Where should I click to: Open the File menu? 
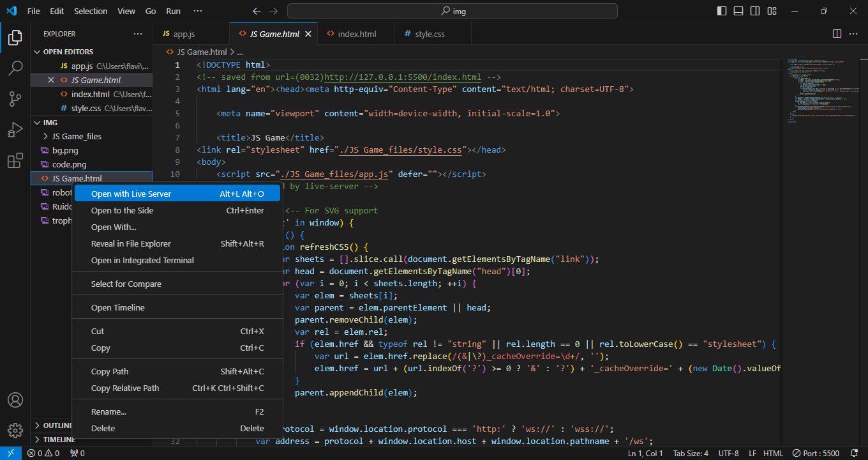[x=34, y=11]
